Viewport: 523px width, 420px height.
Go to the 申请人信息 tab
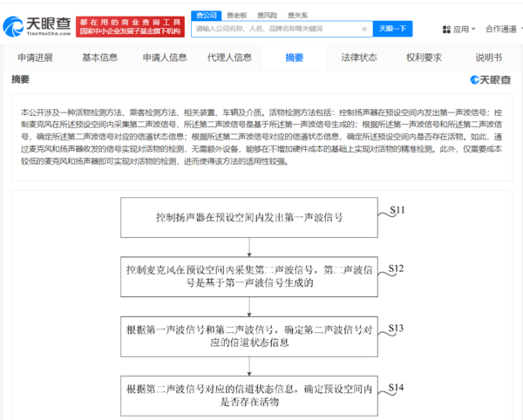[x=165, y=58]
